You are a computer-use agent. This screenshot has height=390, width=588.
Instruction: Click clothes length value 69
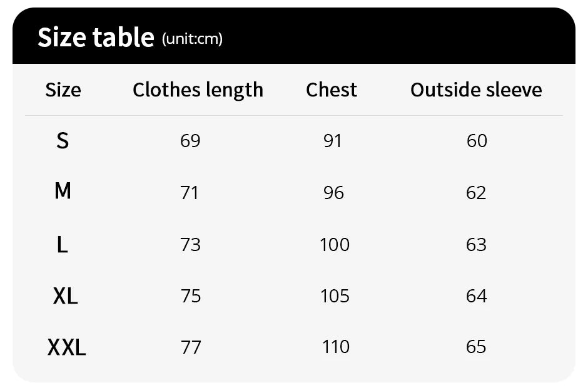click(x=190, y=141)
